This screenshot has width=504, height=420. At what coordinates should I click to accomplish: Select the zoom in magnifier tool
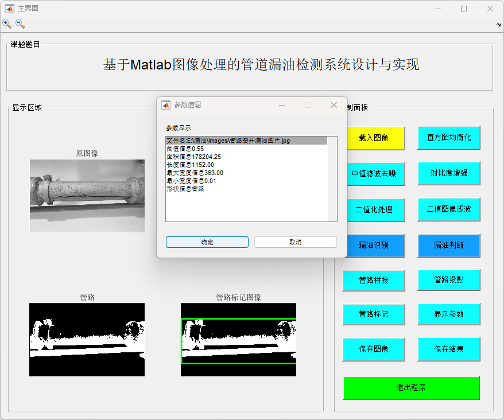[7, 24]
